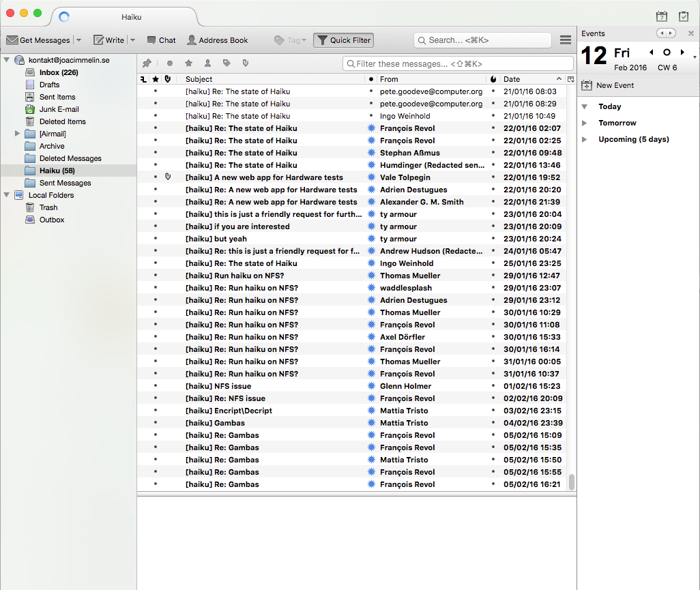
Task: Open the Tag dropdown menu
Action: [290, 40]
